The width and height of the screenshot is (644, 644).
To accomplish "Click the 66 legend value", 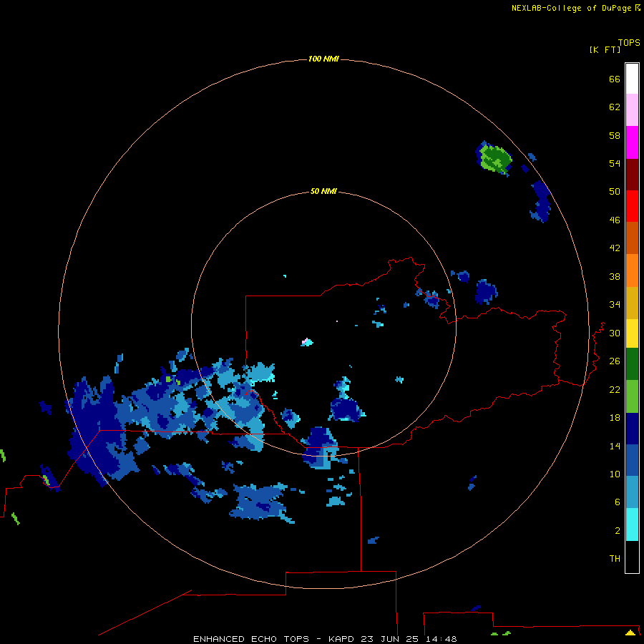I will pos(615,79).
